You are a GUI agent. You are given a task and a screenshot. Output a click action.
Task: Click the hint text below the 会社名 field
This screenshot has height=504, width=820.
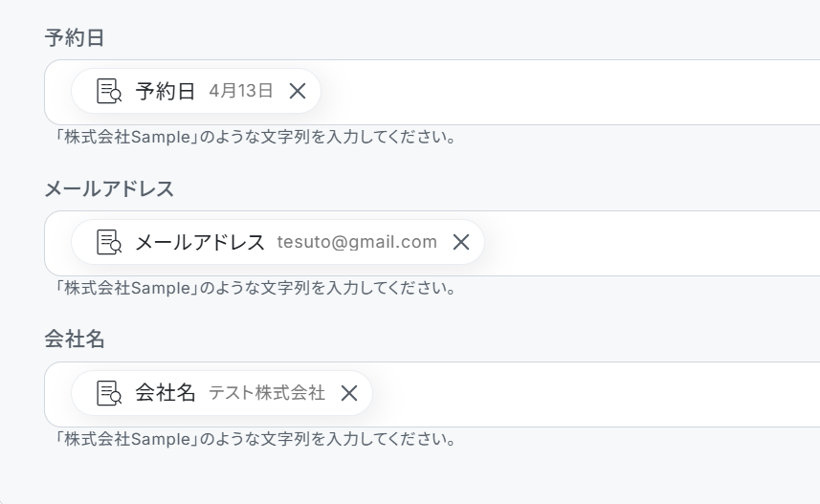255,440
